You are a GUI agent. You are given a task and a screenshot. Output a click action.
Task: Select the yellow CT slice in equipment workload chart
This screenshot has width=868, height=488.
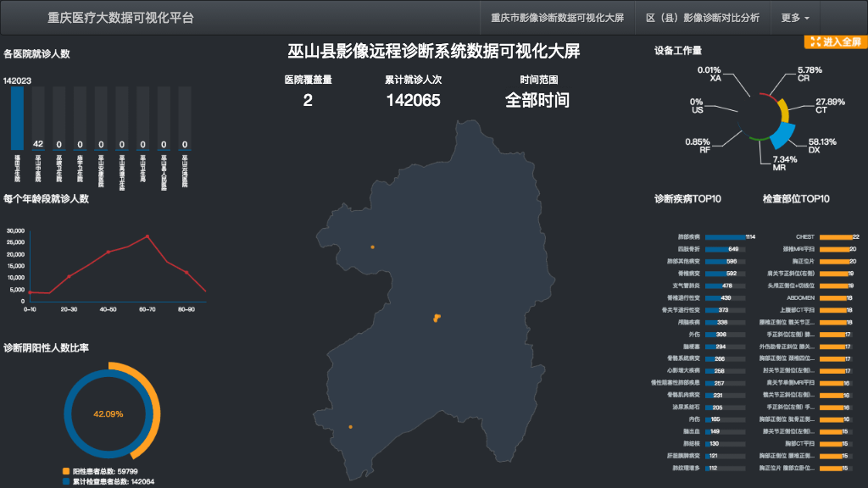point(783,110)
